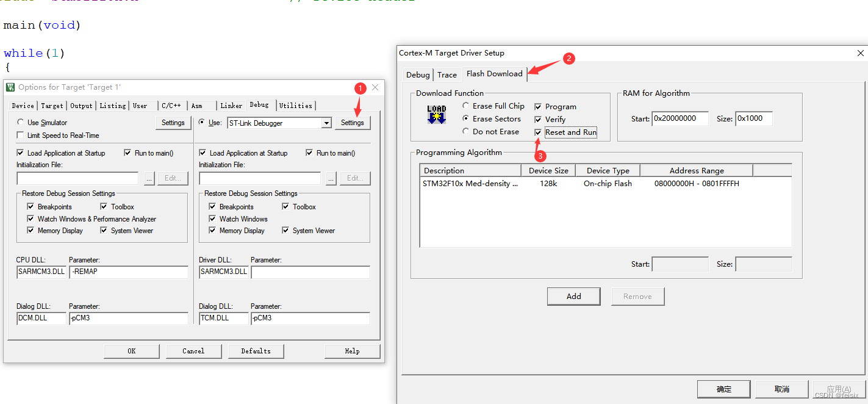This screenshot has height=404, width=868.
Task: Select the Erase Full Chip option
Action: pos(466,106)
